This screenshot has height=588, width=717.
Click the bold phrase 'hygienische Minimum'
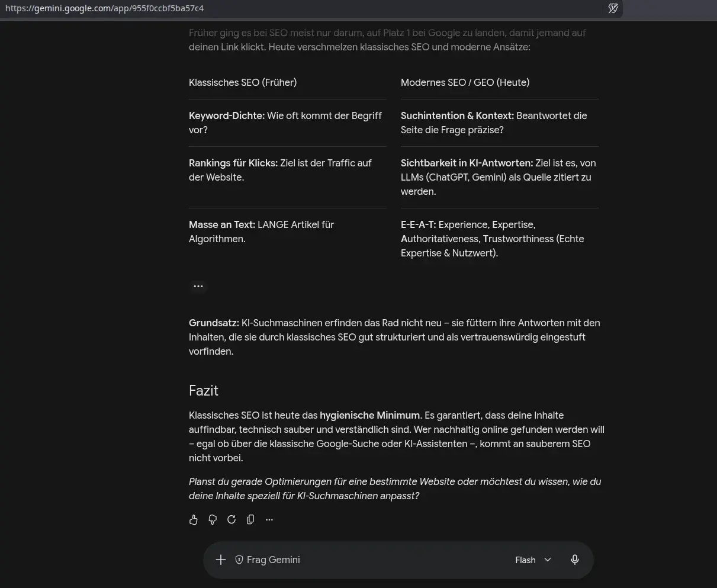370,415
